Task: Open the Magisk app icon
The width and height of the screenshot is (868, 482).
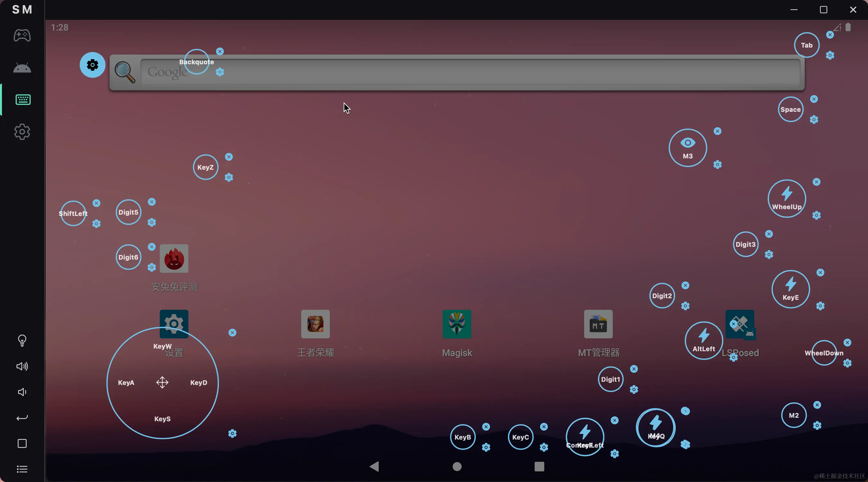Action: click(x=457, y=324)
